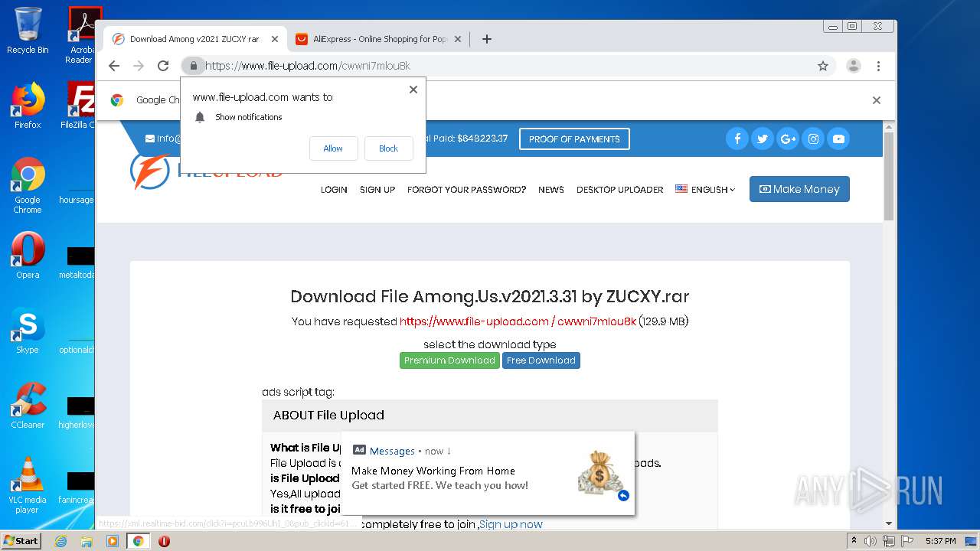Launch FileZilla Client desktop shortcut
The image size is (980, 551).
point(80,106)
